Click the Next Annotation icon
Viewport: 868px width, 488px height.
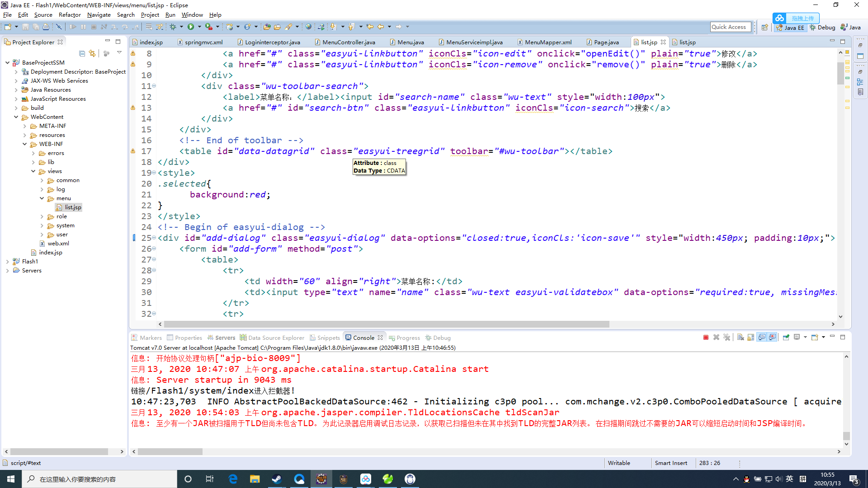[334, 27]
